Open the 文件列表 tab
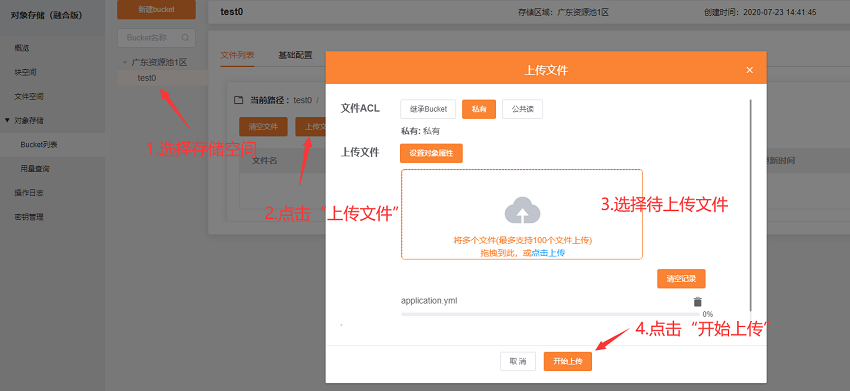 coord(237,55)
